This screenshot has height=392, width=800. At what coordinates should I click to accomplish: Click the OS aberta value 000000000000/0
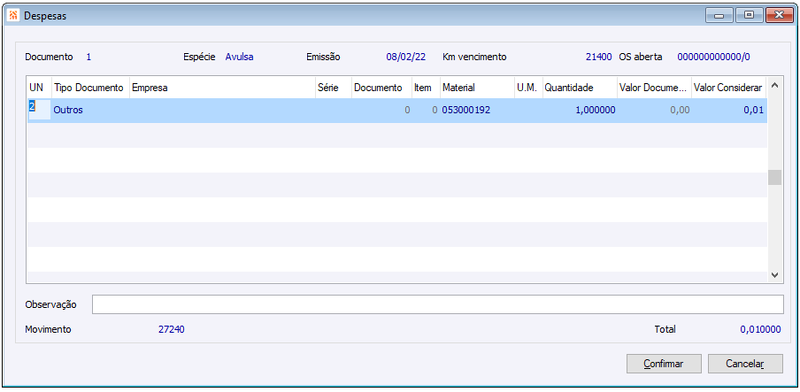(x=713, y=57)
